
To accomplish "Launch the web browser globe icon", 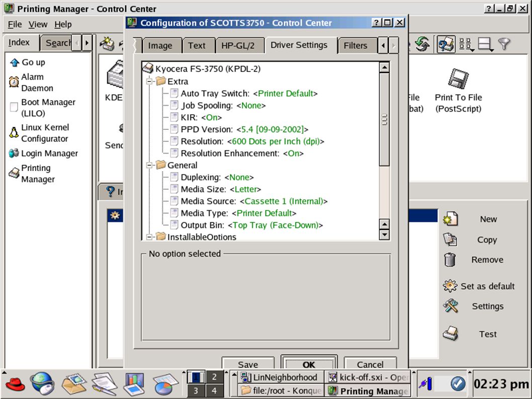I will pyautogui.click(x=42, y=383).
